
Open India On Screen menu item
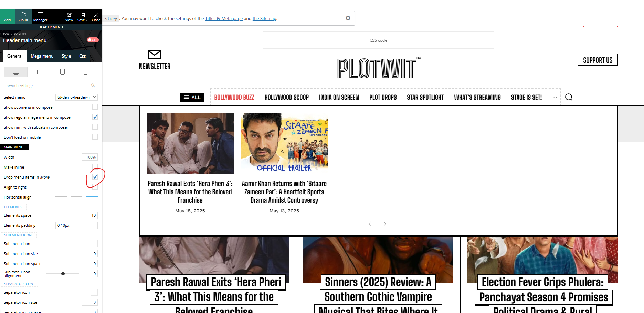pyautogui.click(x=339, y=97)
